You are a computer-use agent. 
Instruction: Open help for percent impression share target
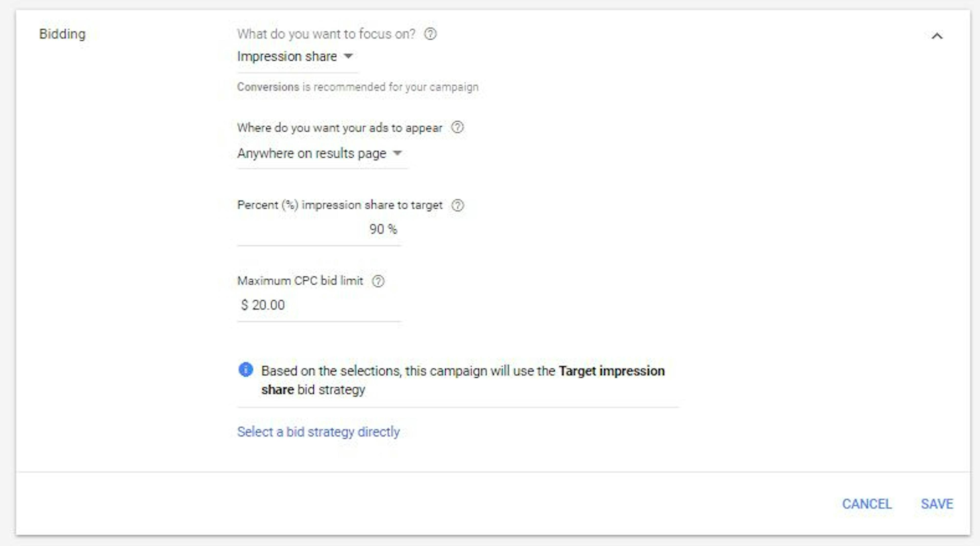click(x=458, y=205)
